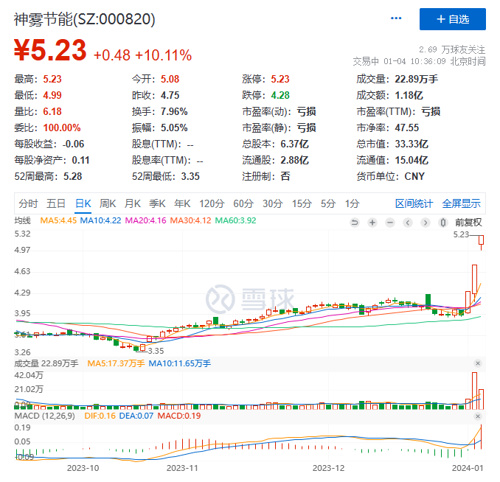
Task: Click the 市净率 47.55 value
Action: click(407, 128)
